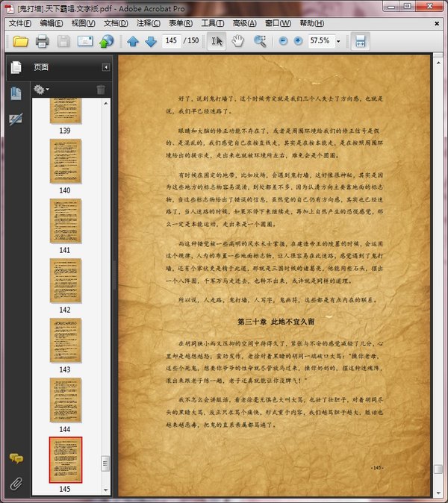Go to previous page with up arrow
The image size is (448, 503).
pyautogui.click(x=133, y=41)
